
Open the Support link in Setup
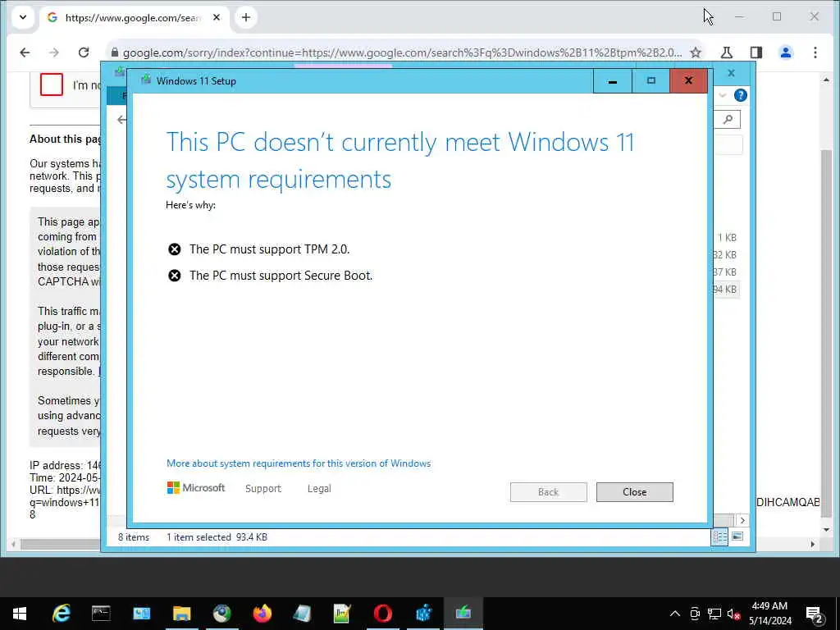[263, 489]
